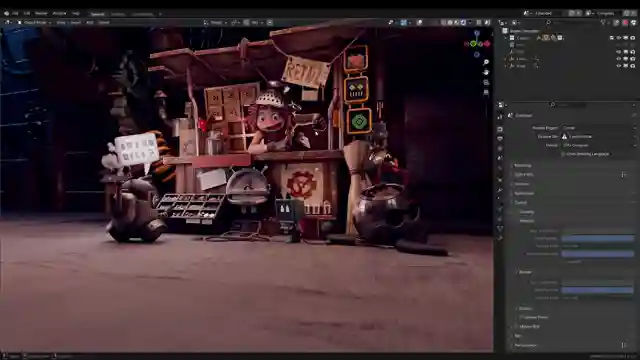Viewport: 640px width, 360px height.
Task: Open Light Paths presets icon
Action: 624,175
